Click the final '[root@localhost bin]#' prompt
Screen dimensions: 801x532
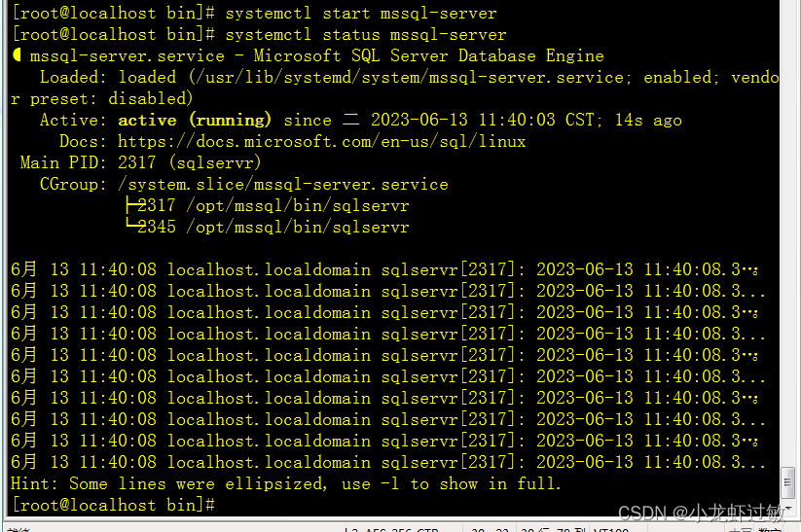coord(113,505)
